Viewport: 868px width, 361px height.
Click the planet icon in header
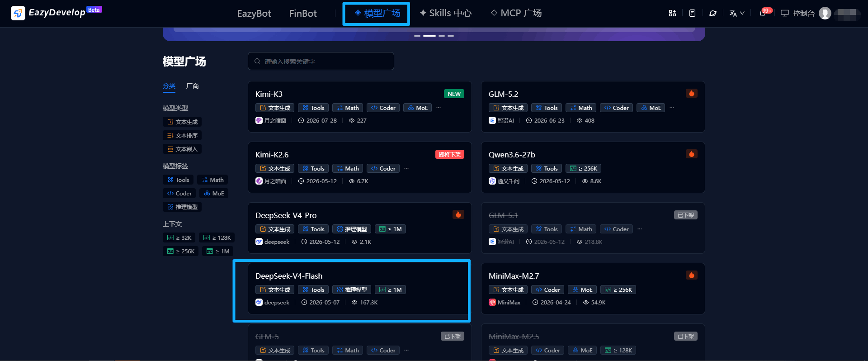pyautogui.click(x=713, y=13)
